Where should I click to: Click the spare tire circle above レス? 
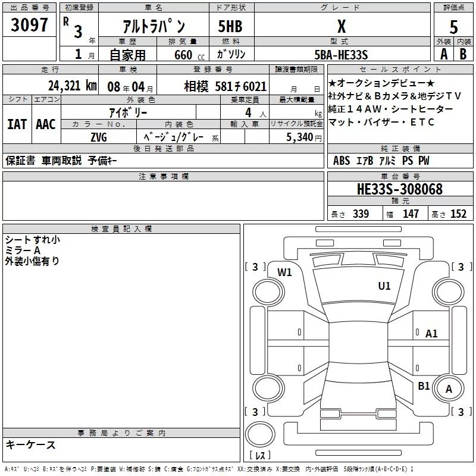point(259,433)
